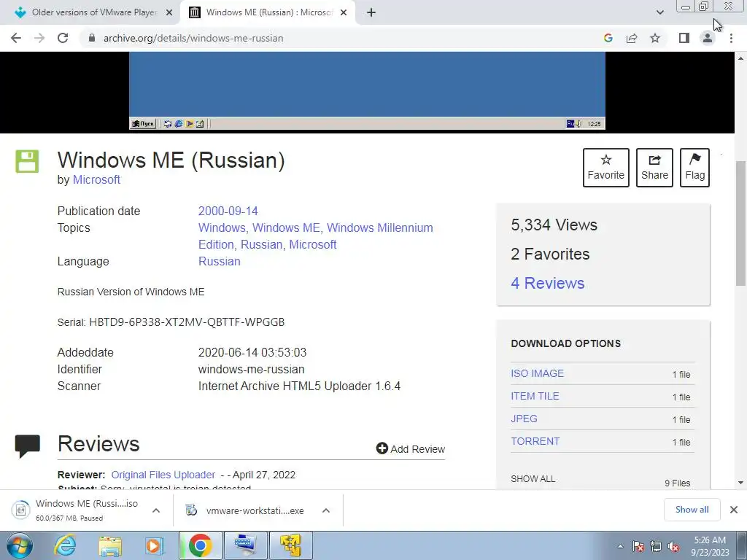747x560 pixels.
Task: Open the Action Center flag icon
Action: pyautogui.click(x=638, y=547)
